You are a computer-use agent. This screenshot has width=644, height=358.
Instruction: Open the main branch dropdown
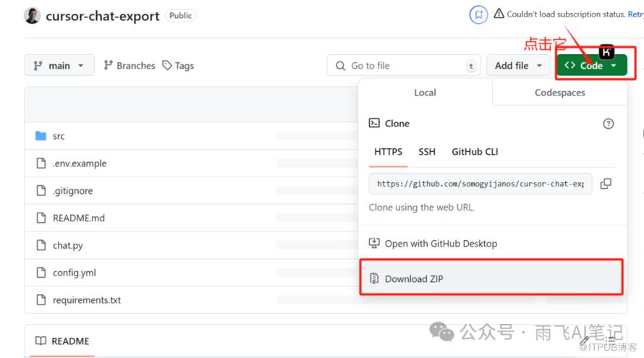click(x=59, y=66)
